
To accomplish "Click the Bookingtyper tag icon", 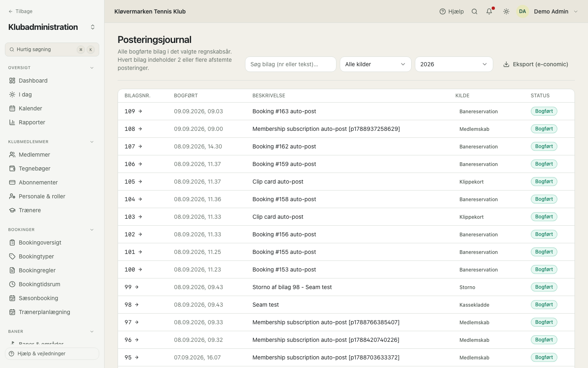I will pyautogui.click(x=12, y=256).
